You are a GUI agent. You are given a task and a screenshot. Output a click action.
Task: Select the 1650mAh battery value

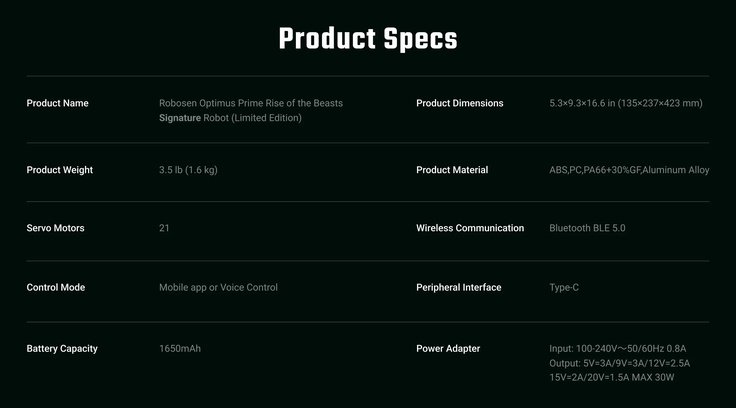180,348
